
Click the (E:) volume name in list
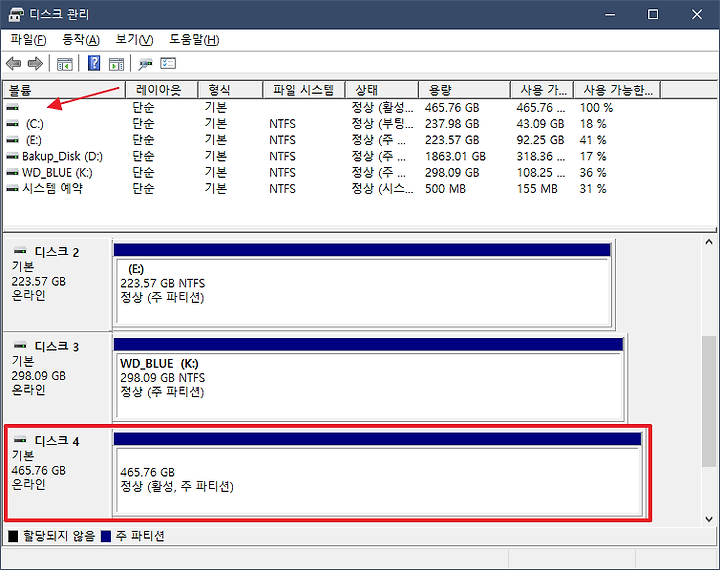coord(34,140)
